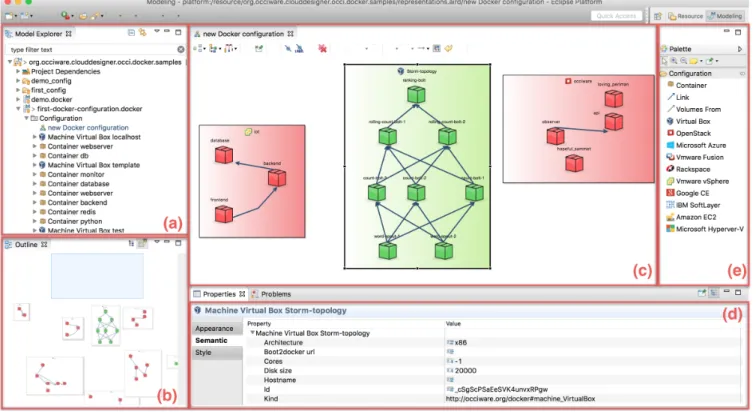Select the new Docker configuration editor tab

tap(243, 34)
